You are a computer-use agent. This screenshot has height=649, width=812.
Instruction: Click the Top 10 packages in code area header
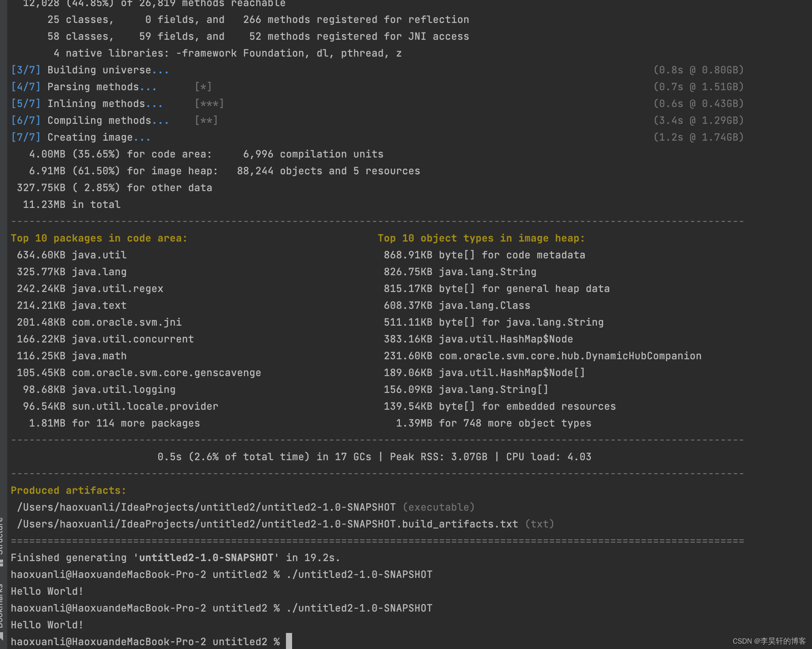point(99,238)
